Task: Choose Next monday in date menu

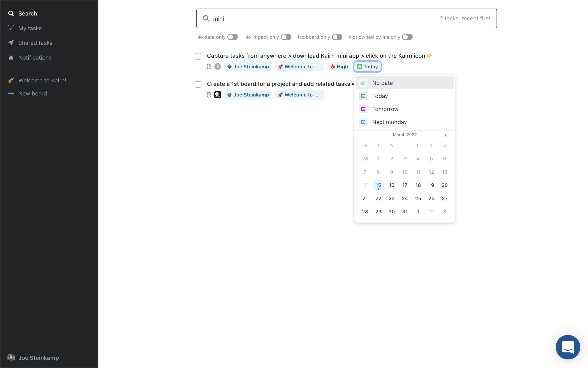Action: 389,122
